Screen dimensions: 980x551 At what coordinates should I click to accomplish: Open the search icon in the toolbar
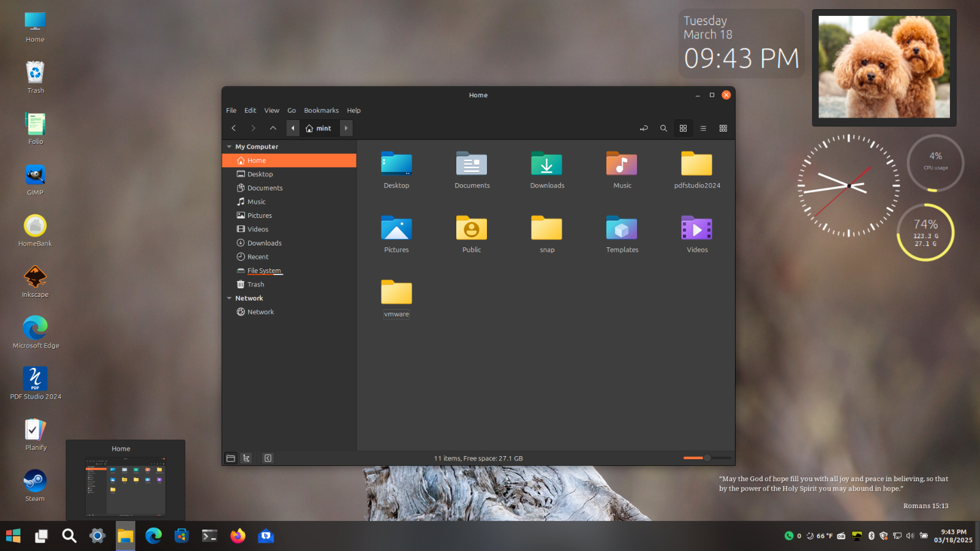point(663,129)
